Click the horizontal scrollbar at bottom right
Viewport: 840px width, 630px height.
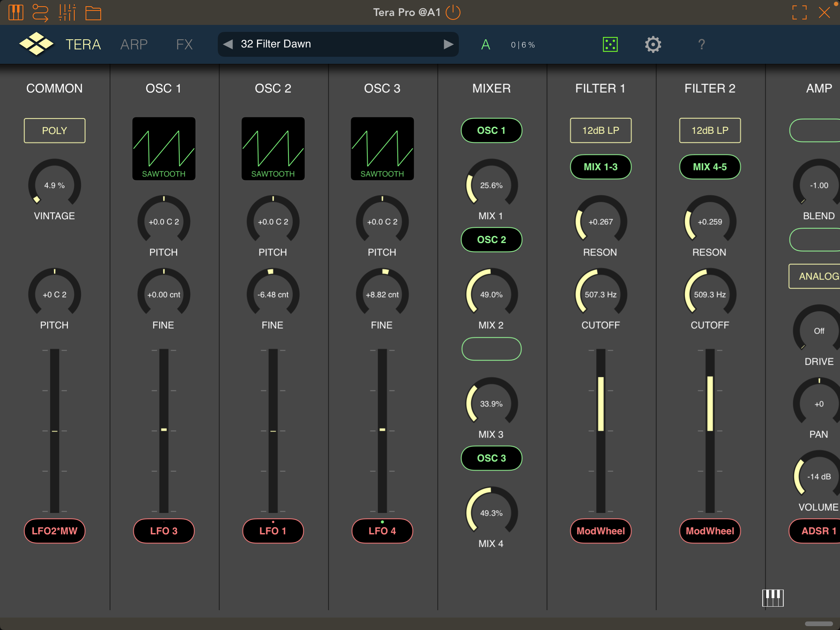tap(819, 623)
